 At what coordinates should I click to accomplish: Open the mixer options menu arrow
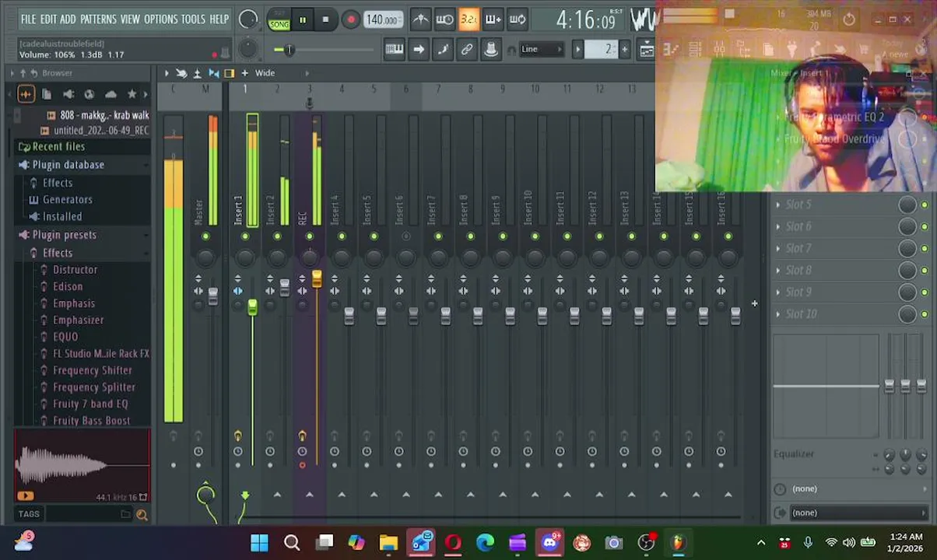click(x=166, y=73)
